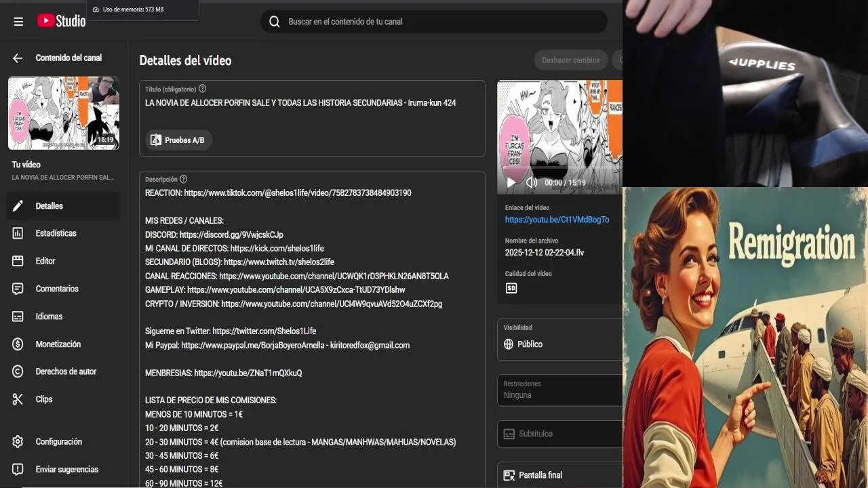Open Enviar sugerencias
Image resolution: width=868 pixels, height=488 pixels.
tap(64, 470)
